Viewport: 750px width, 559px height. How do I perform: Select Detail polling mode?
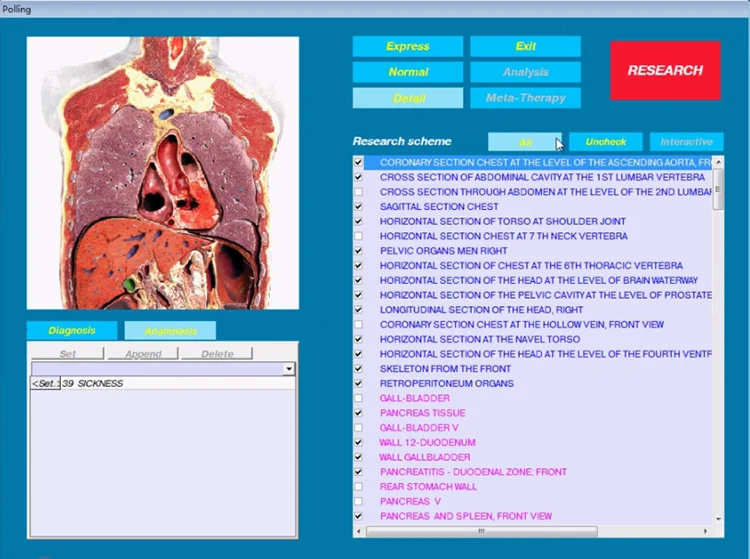click(408, 98)
